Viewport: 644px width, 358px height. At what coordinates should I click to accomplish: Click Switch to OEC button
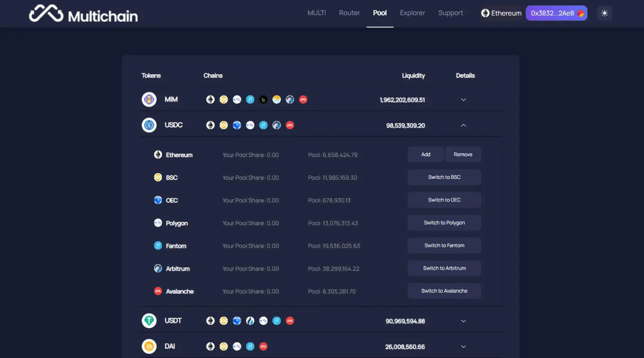tap(444, 200)
